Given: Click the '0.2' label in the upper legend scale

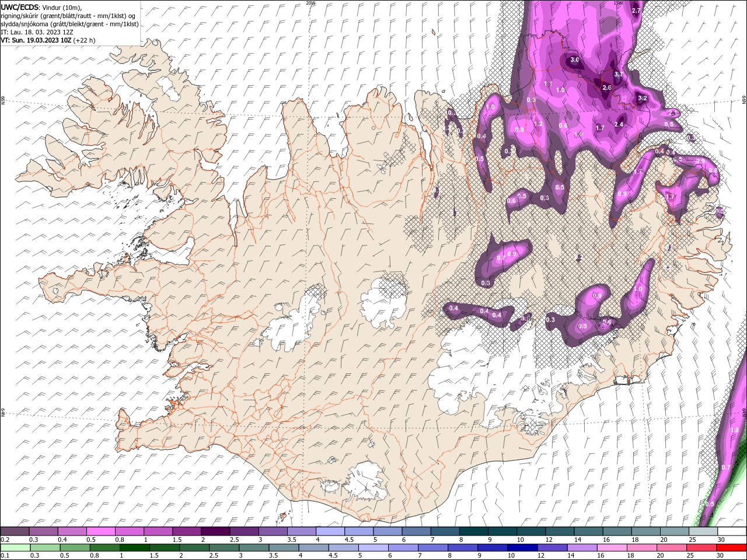Looking at the screenshot, I should tap(5, 540).
